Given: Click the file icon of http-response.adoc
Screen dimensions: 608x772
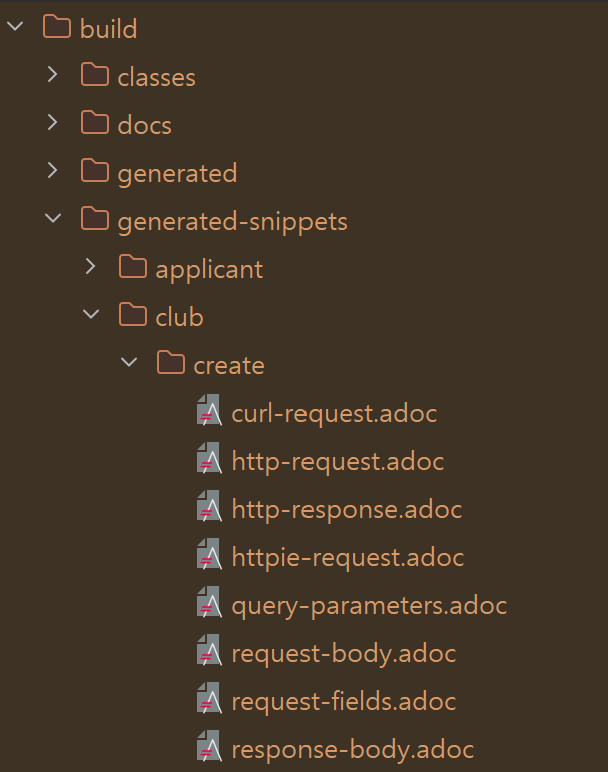Looking at the screenshot, I should tap(209, 506).
